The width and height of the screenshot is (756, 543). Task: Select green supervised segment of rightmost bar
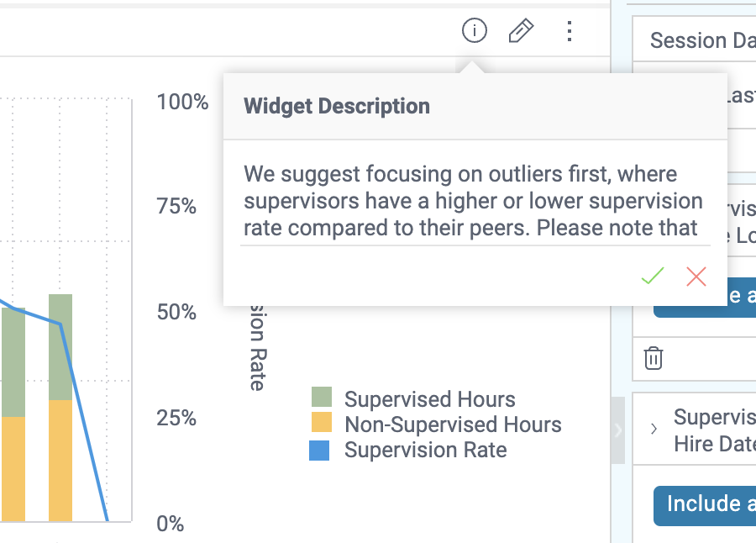coord(60,346)
